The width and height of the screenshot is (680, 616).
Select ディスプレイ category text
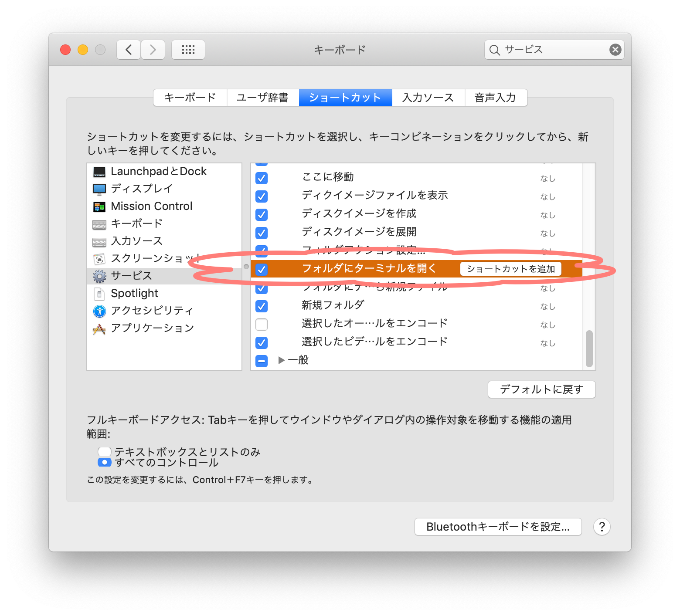click(142, 189)
